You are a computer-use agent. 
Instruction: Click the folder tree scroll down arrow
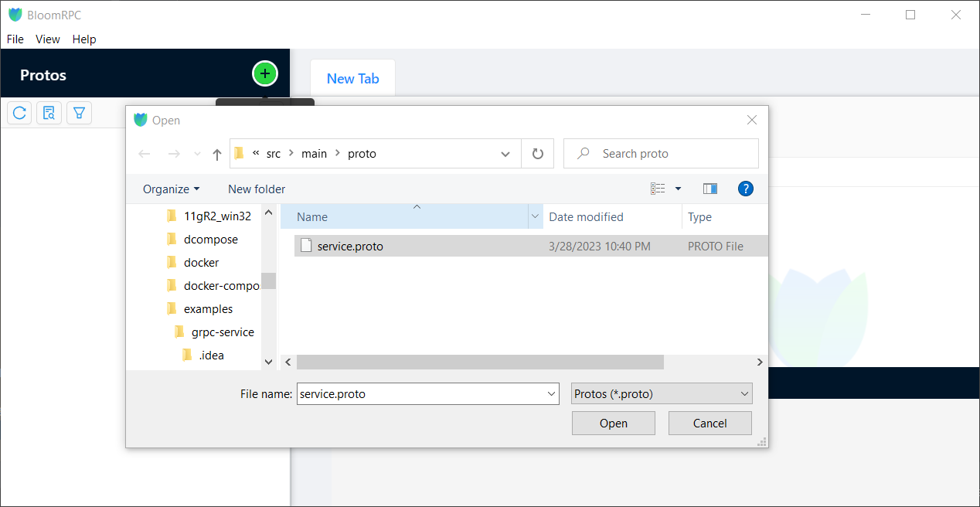(268, 361)
